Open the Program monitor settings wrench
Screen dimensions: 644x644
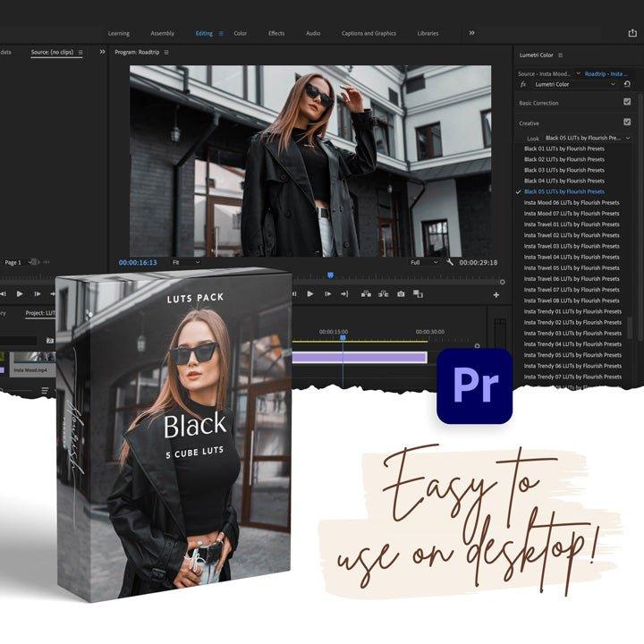[449, 263]
